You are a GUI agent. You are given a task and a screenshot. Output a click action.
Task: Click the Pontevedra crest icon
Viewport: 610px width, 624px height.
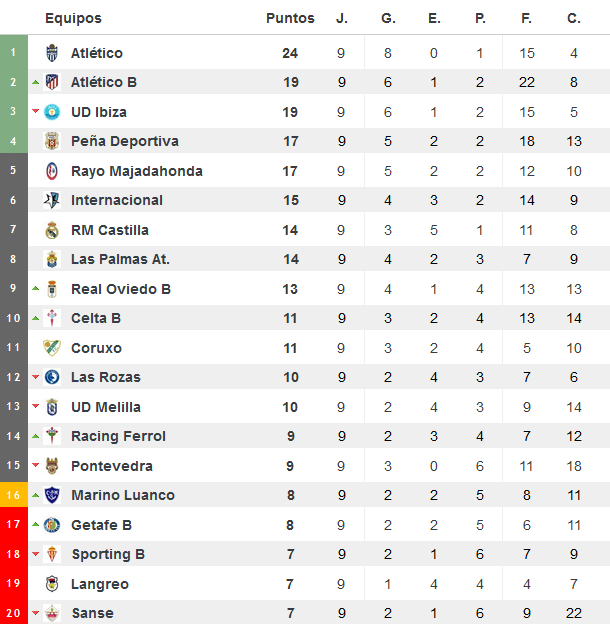point(52,466)
